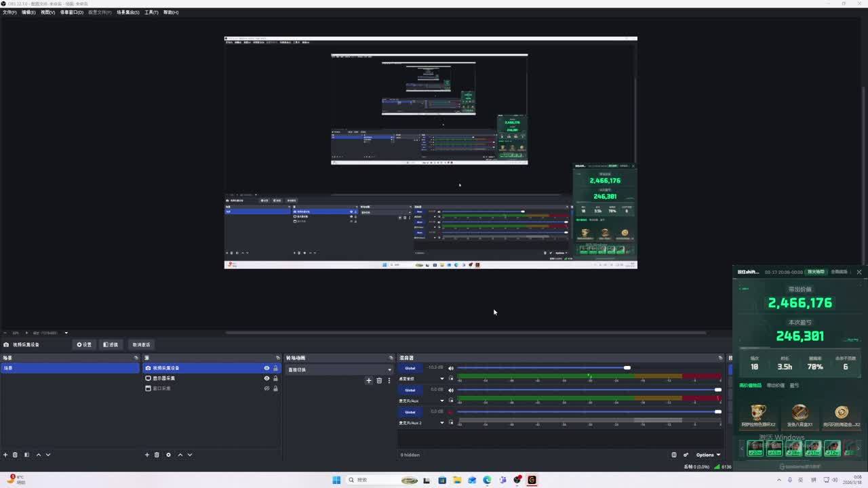Open the 直接切换 transition dropdown
The height and width of the screenshot is (488, 868).
point(339,369)
